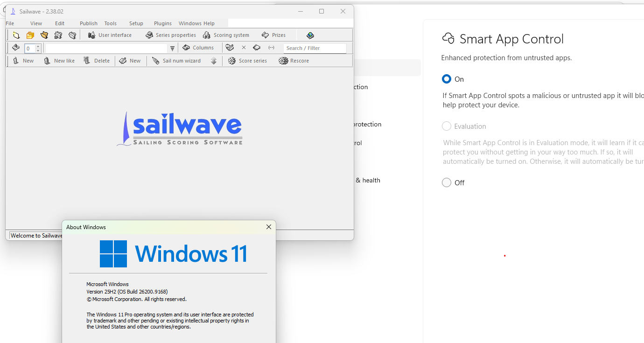This screenshot has height=343, width=644.
Task: Click the save icon just before User interface
Action: point(72,35)
